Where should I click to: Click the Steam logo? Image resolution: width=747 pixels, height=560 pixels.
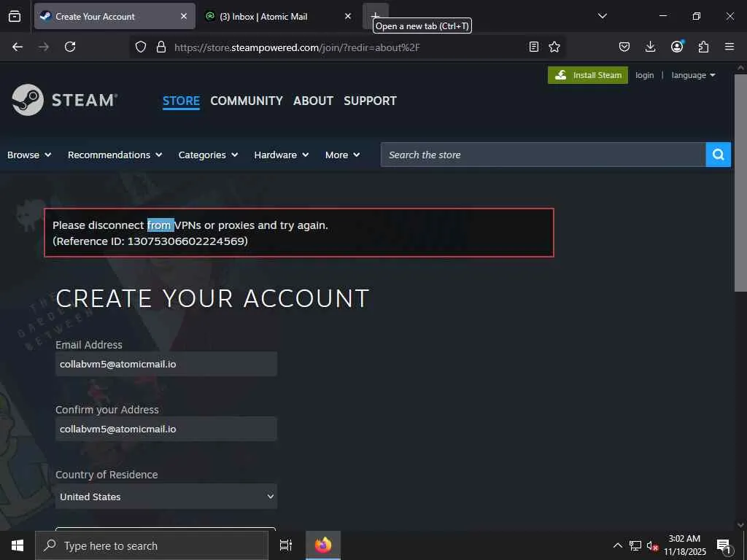tap(65, 100)
